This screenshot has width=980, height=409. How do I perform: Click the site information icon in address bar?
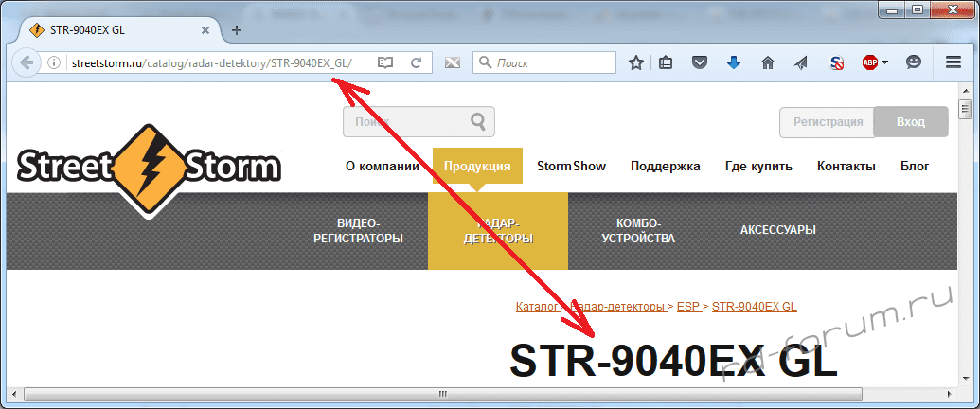click(x=54, y=62)
